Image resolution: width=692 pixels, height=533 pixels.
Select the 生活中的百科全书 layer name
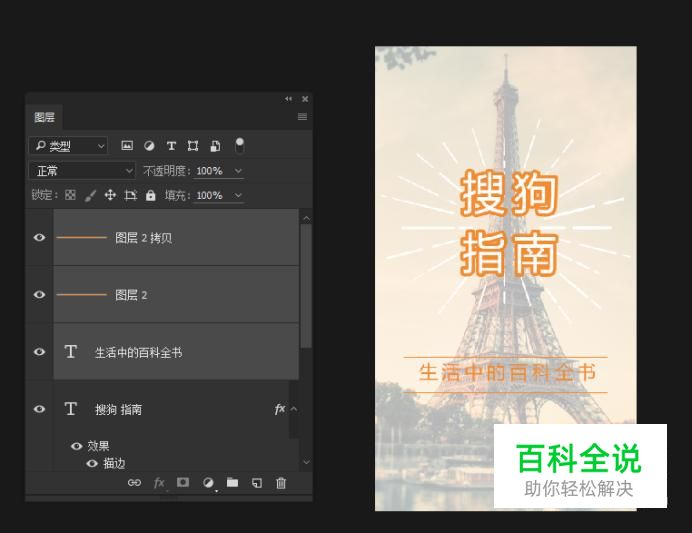(139, 353)
